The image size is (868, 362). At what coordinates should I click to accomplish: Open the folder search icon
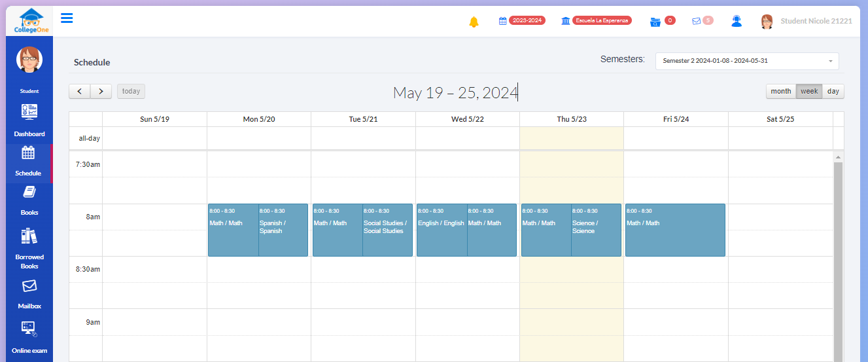(x=655, y=22)
